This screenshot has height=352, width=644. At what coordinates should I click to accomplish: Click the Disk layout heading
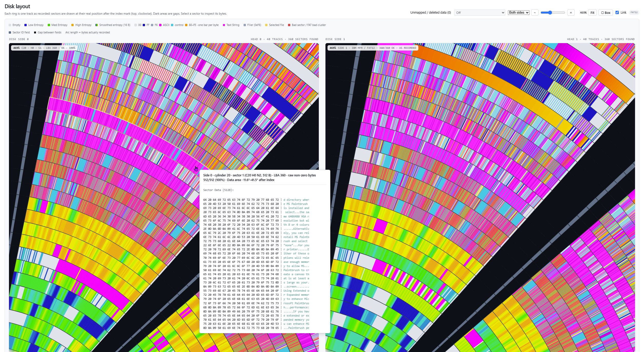(x=17, y=6)
